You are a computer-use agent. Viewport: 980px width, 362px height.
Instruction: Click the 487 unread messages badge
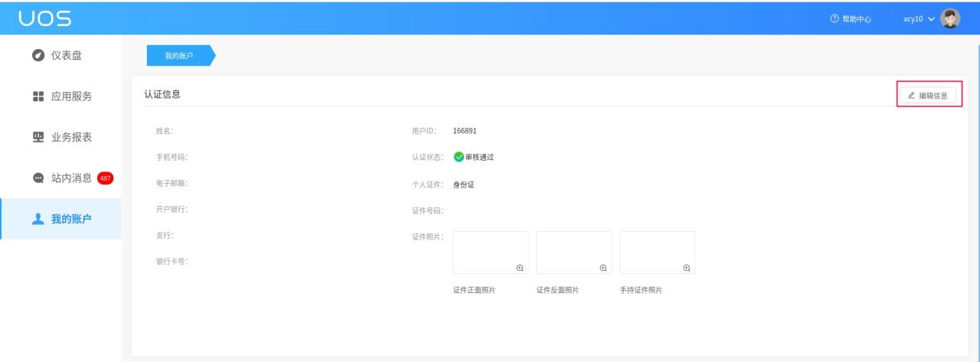point(105,178)
